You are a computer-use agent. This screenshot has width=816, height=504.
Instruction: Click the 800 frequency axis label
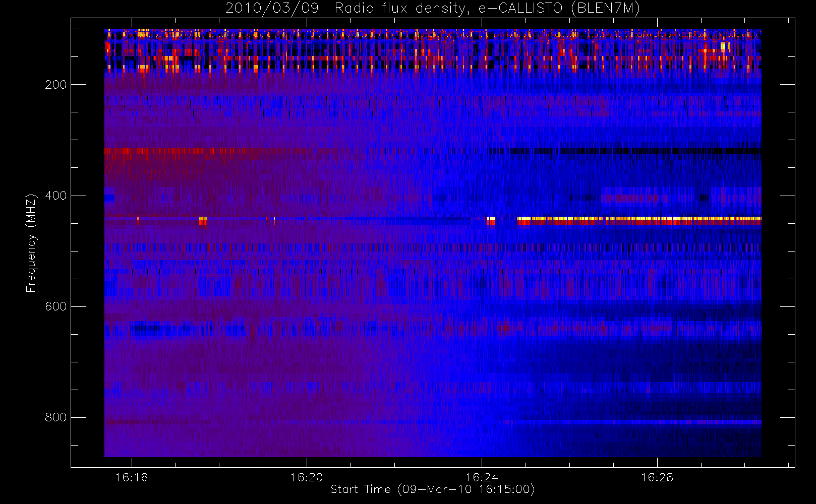click(x=56, y=417)
